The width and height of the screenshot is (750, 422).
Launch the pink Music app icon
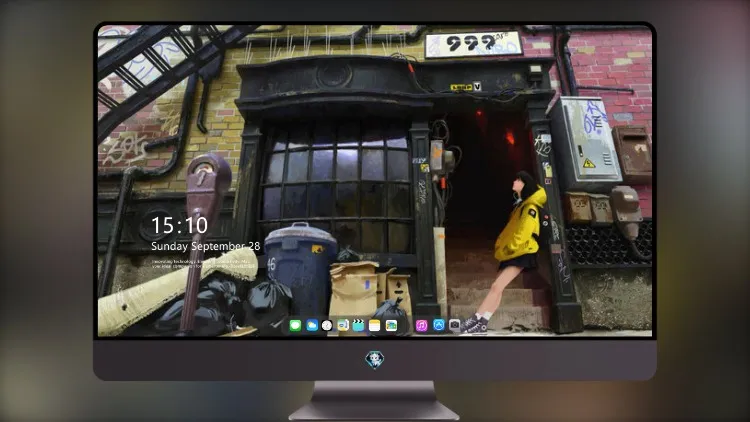click(421, 325)
